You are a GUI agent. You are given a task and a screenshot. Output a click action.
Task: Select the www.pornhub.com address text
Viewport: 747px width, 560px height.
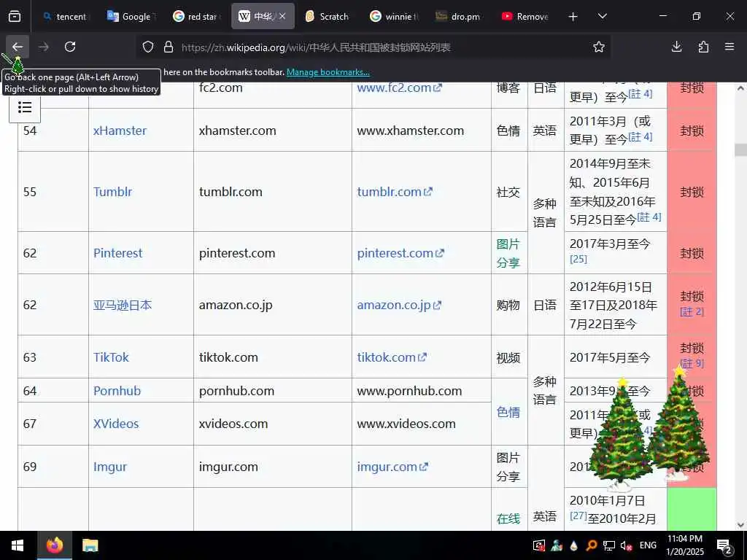(409, 391)
